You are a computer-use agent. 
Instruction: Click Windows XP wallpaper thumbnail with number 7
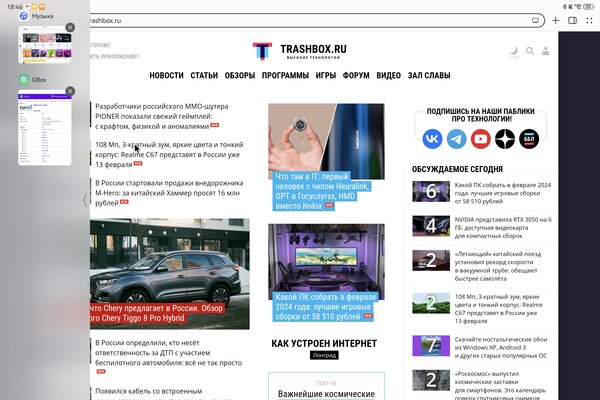pyautogui.click(x=431, y=346)
